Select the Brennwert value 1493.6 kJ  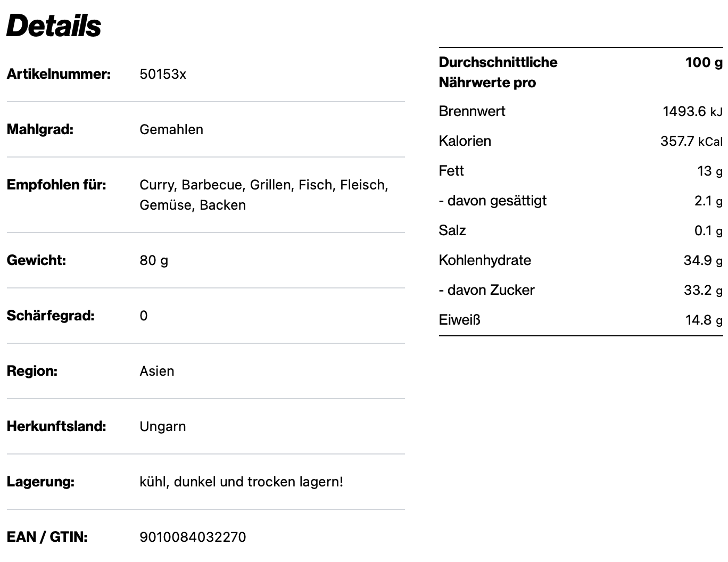(x=692, y=111)
